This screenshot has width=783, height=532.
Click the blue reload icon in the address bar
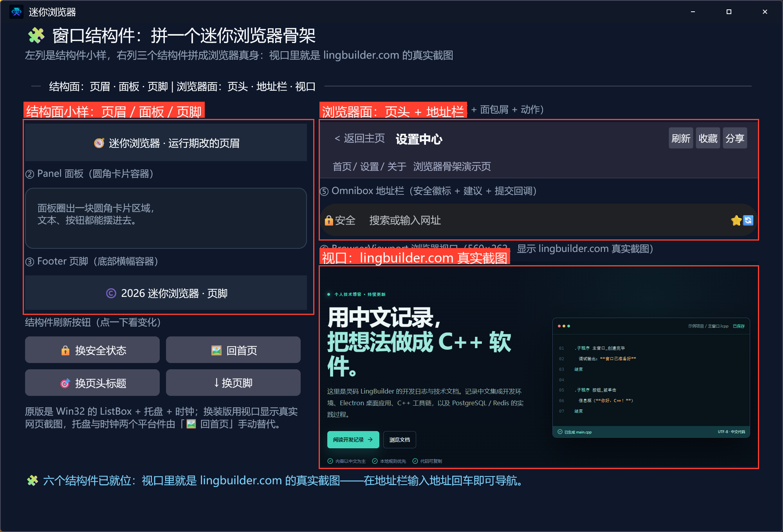pyautogui.click(x=748, y=221)
